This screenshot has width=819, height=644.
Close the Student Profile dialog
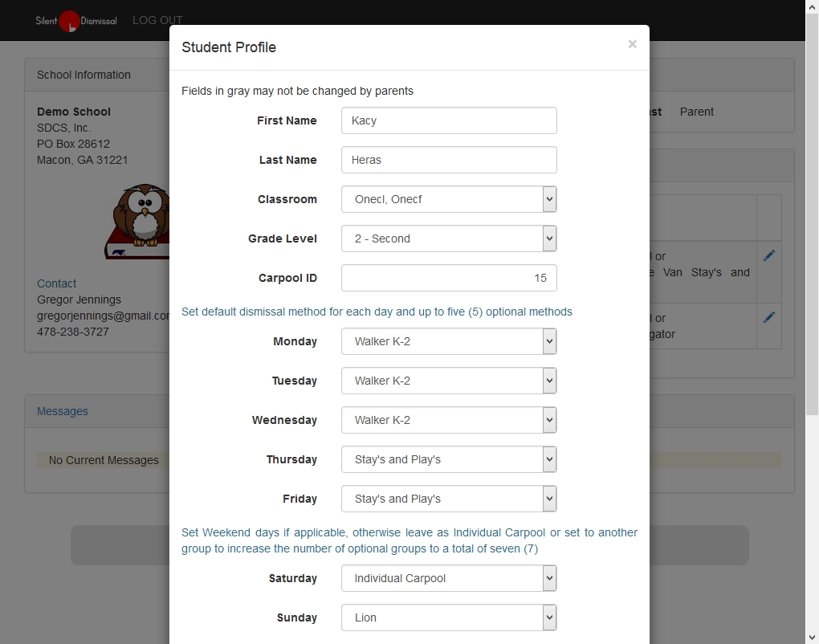(x=632, y=44)
